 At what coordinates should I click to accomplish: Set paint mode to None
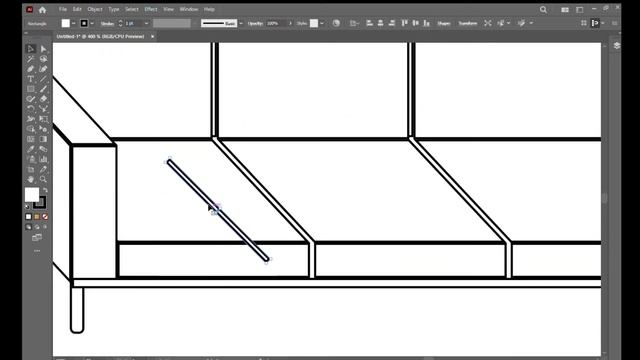click(45, 217)
